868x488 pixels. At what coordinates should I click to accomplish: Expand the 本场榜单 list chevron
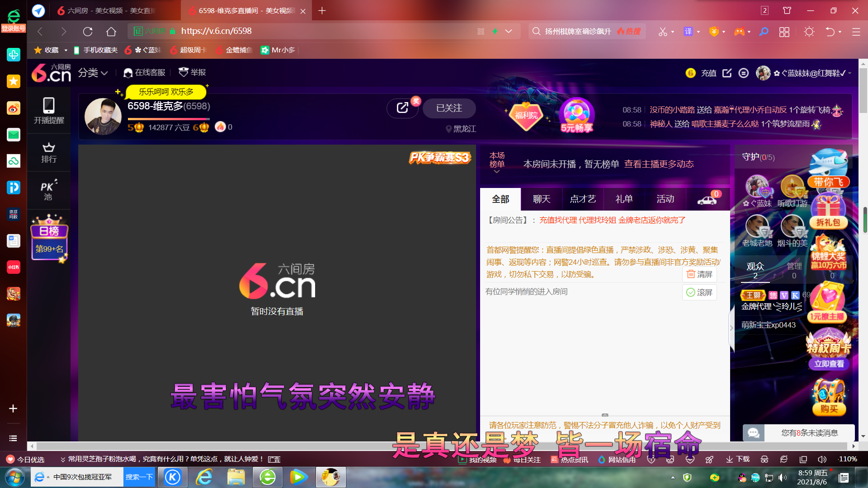497,172
